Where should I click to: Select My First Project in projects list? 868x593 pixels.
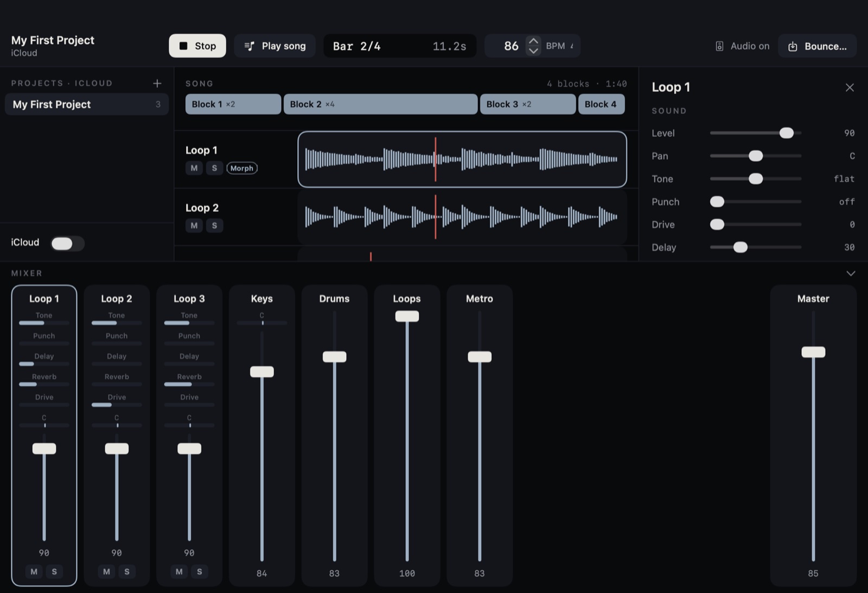[x=87, y=104]
